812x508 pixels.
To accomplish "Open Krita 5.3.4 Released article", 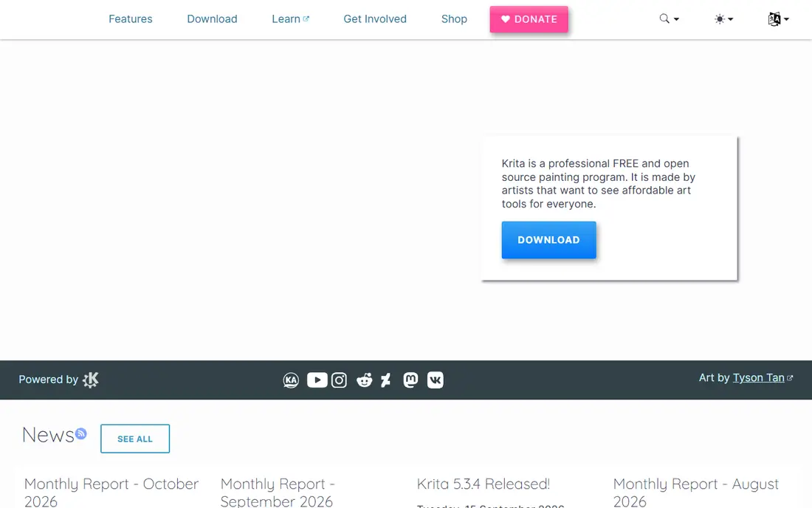I will [484, 484].
